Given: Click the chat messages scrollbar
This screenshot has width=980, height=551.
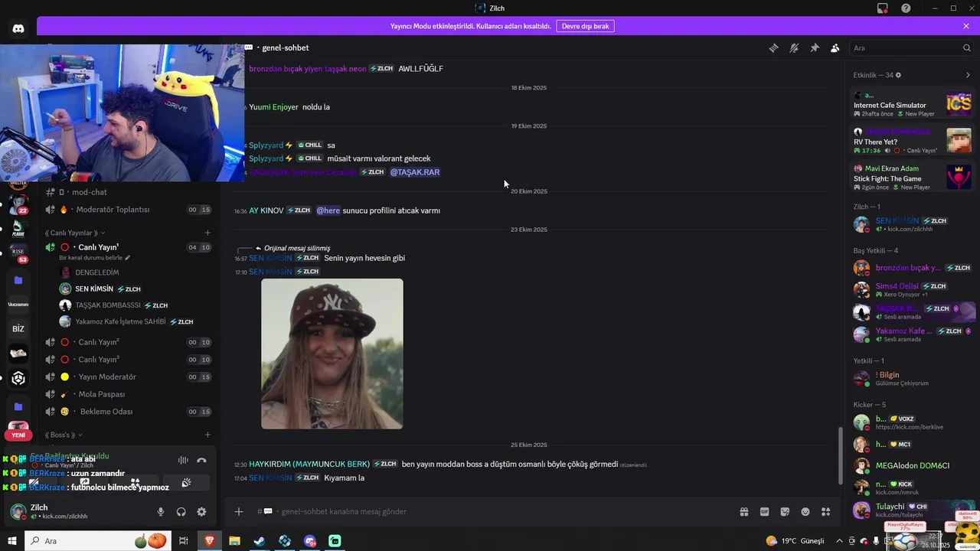Looking at the screenshot, I should tap(841, 455).
